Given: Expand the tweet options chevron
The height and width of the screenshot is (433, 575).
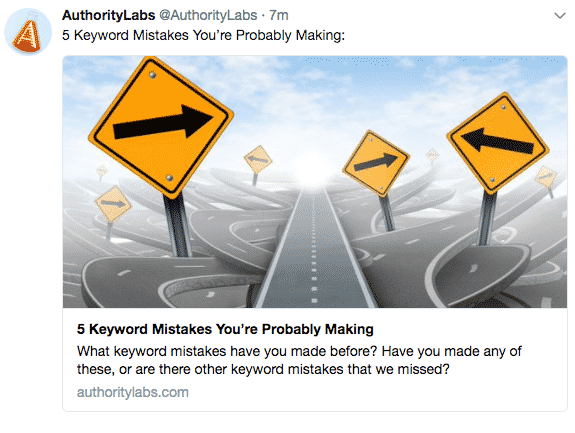Looking at the screenshot, I should pos(560,16).
